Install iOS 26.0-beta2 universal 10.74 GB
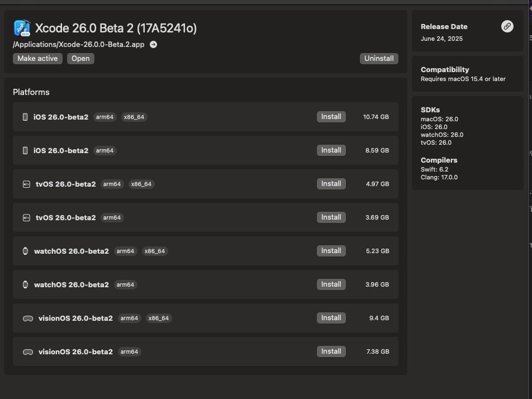The image size is (532, 399). [x=331, y=117]
